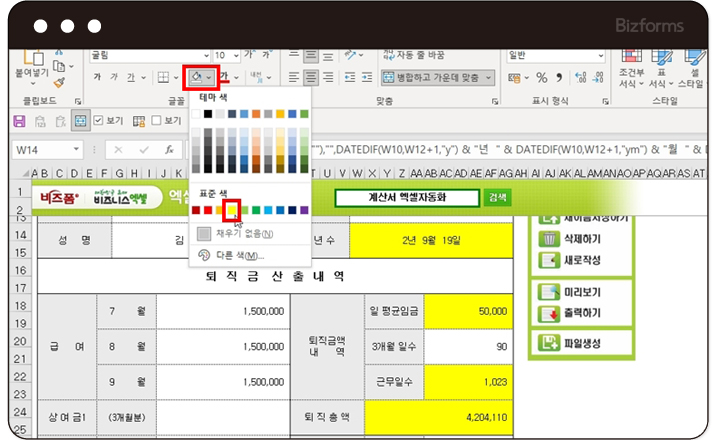The image size is (715, 440).
Task: Click the Copy icon in clipboard group
Action: click(x=59, y=67)
